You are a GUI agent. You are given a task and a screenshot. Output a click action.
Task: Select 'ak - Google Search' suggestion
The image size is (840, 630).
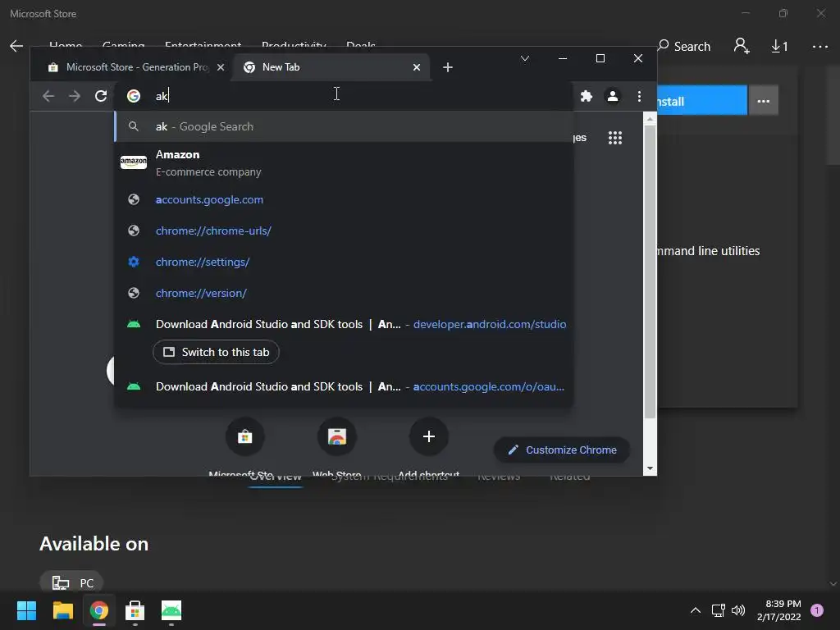344,126
